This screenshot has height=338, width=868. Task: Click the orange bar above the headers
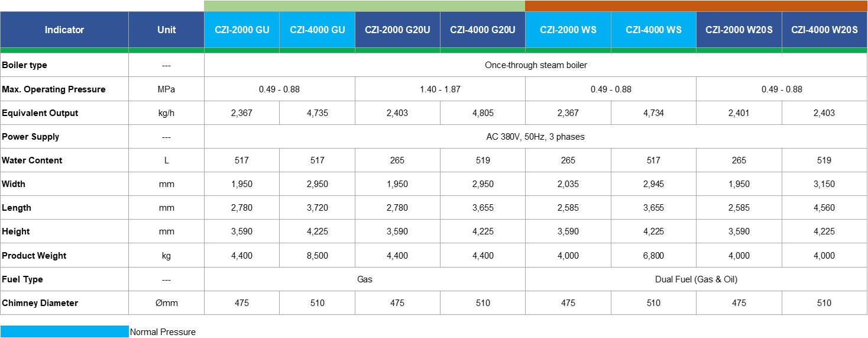696,6
